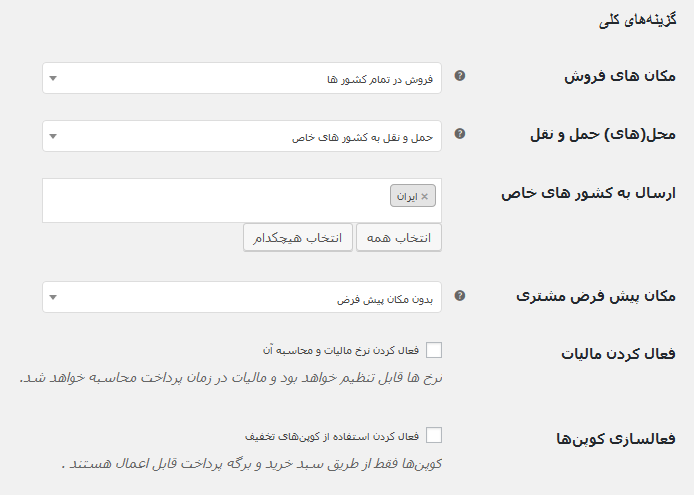Screen dimensions: 694x495
Task: Click the arrow of the selling locations select
Action: tap(53, 78)
